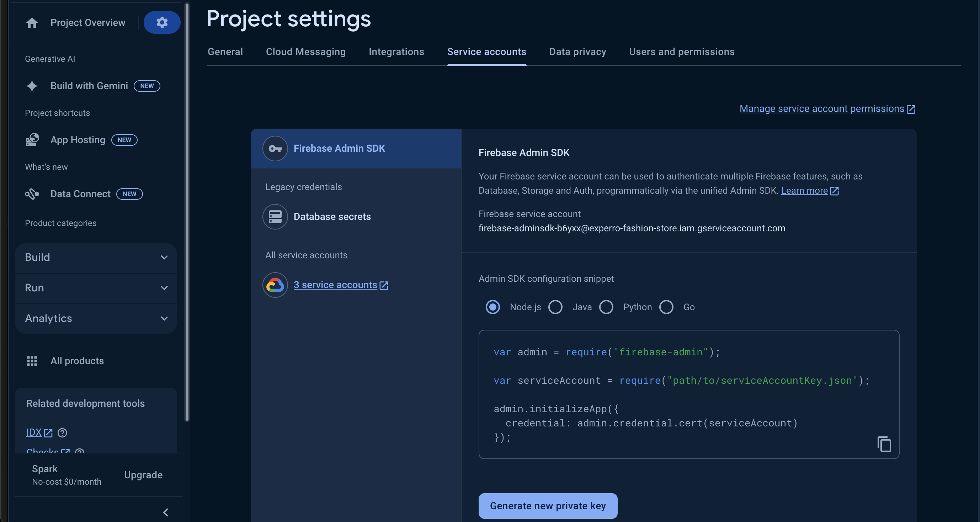Viewport: 980px width, 522px height.
Task: Select the Java configuration snippet
Action: 555,307
